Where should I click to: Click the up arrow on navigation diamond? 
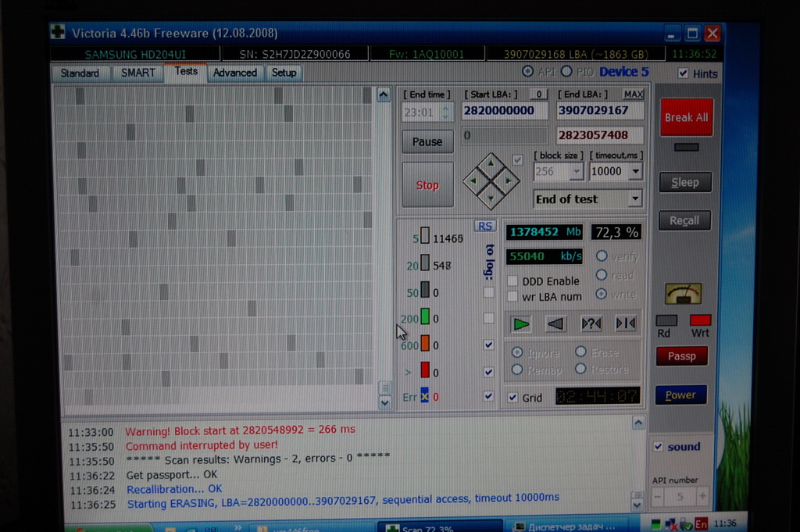click(x=490, y=163)
